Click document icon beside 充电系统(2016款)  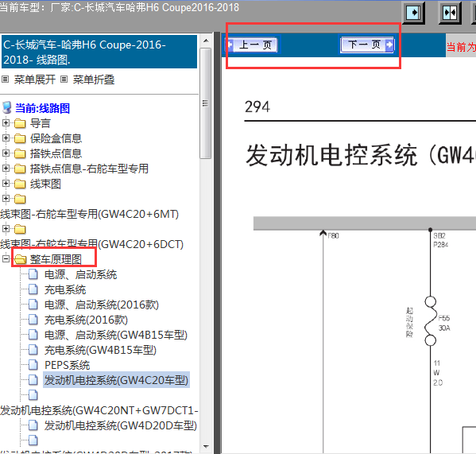pyautogui.click(x=33, y=320)
